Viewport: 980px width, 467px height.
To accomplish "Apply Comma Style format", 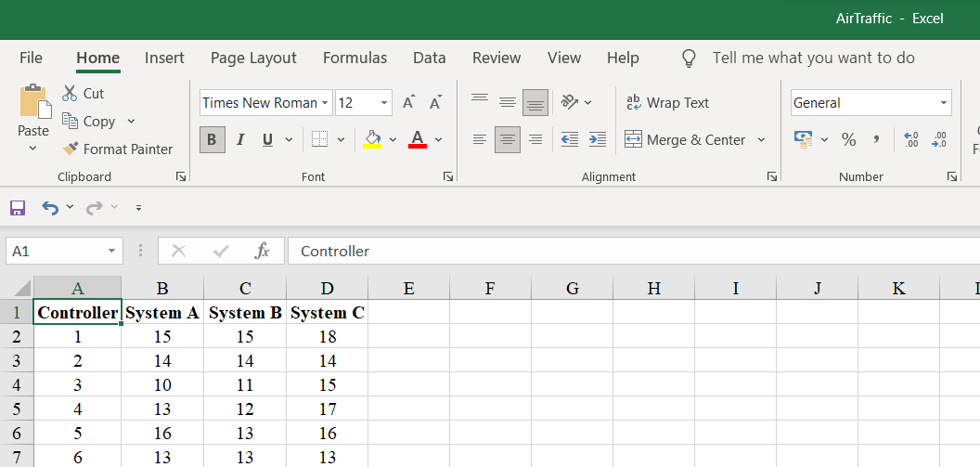I will click(877, 139).
